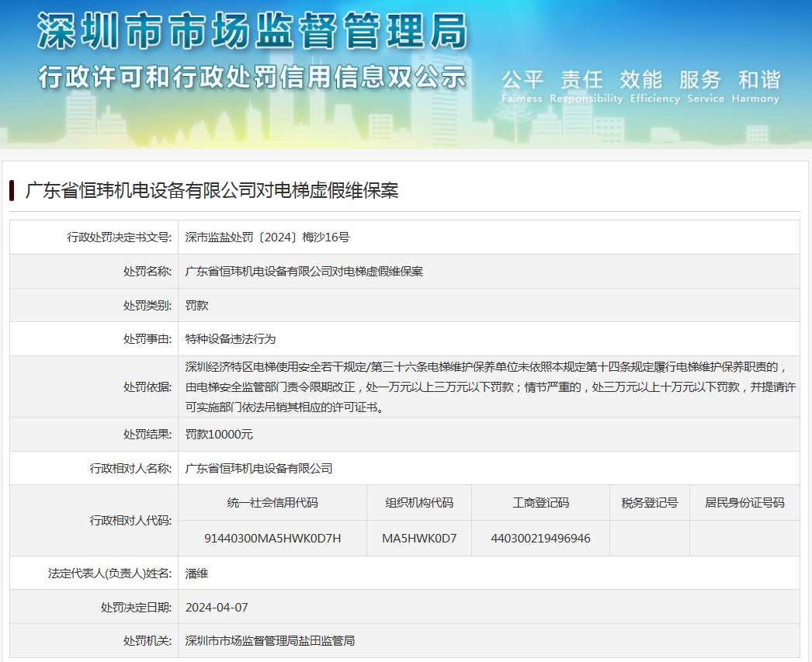Click the 罚款 penalty category value
Viewport: 812px width, 662px height.
point(196,306)
